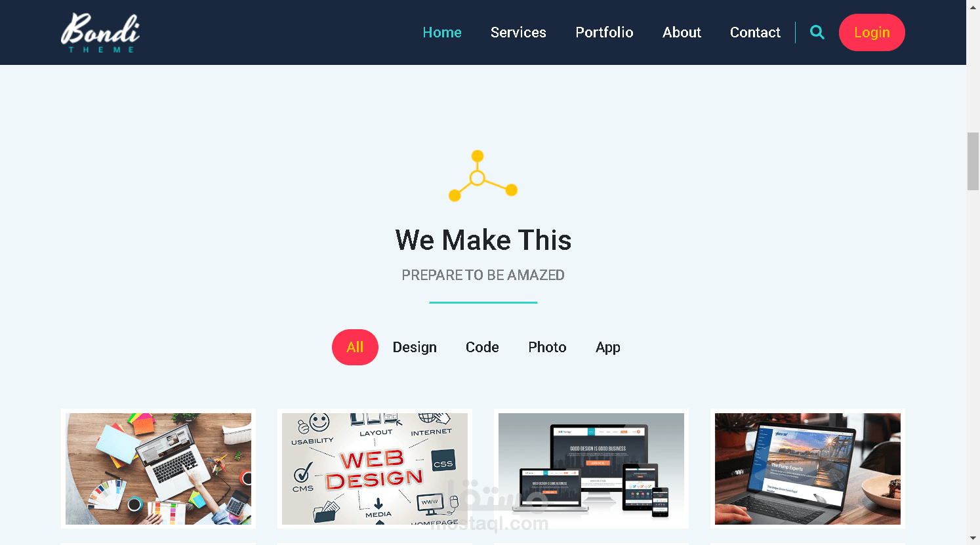The height and width of the screenshot is (545, 980).
Task: Go to the Services page
Action: [x=518, y=32]
